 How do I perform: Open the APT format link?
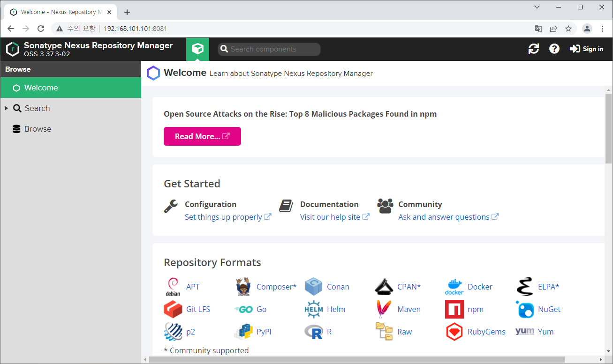[193, 287]
